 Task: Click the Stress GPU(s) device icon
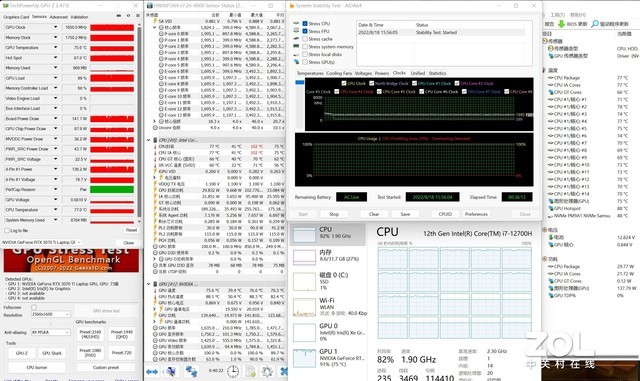point(296,62)
